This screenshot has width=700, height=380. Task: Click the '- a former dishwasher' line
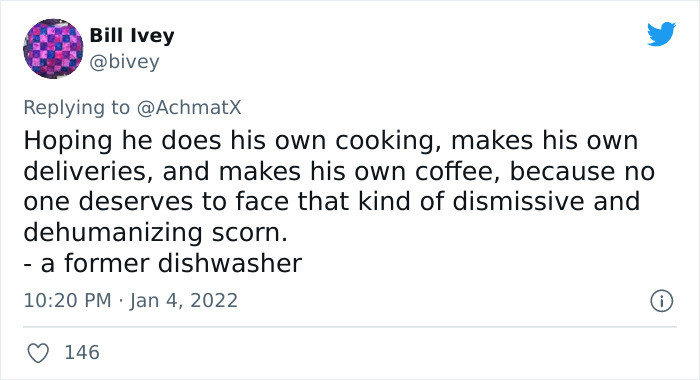(x=162, y=263)
